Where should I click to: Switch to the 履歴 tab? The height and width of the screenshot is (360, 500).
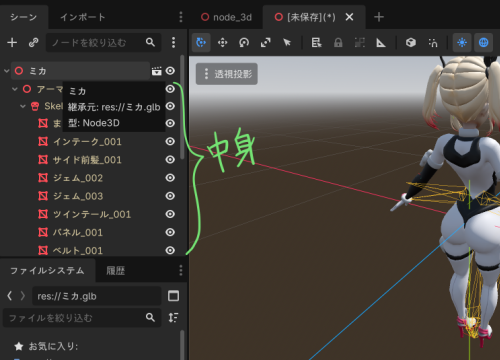point(115,270)
